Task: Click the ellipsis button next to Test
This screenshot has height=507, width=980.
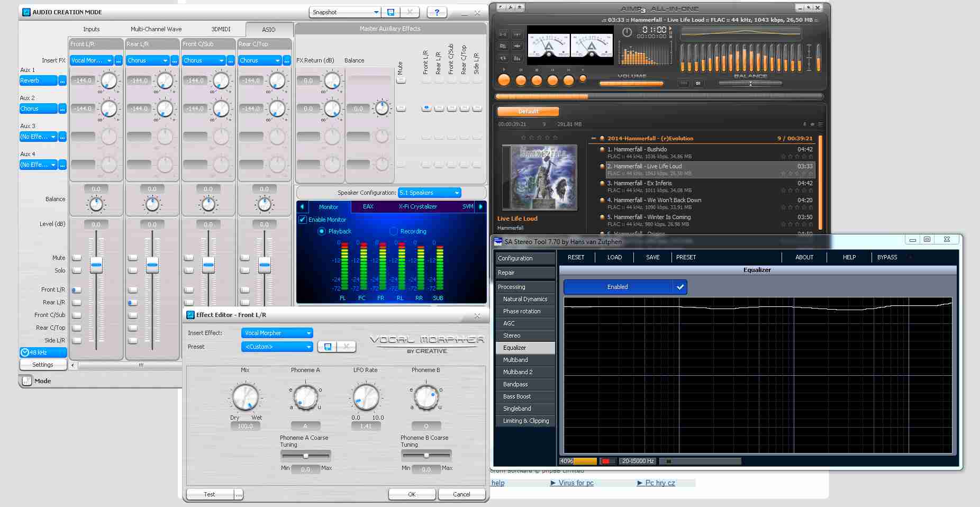Action: point(239,494)
